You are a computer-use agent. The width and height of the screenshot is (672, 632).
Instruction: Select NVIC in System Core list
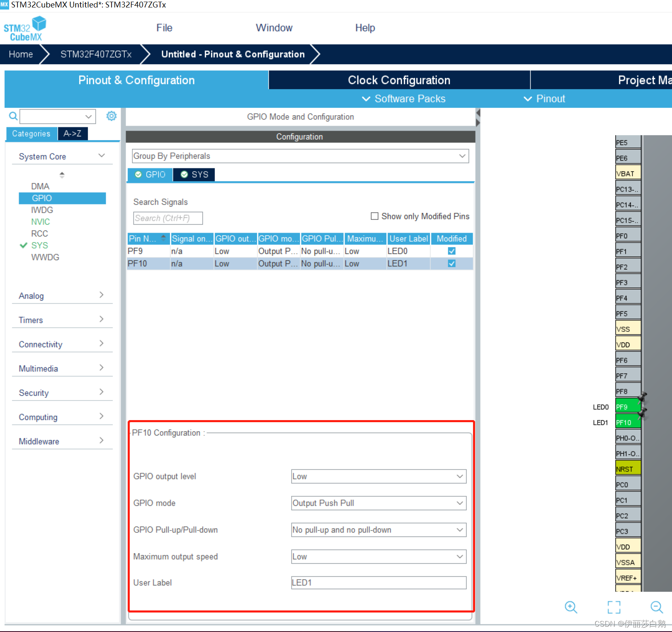40,222
